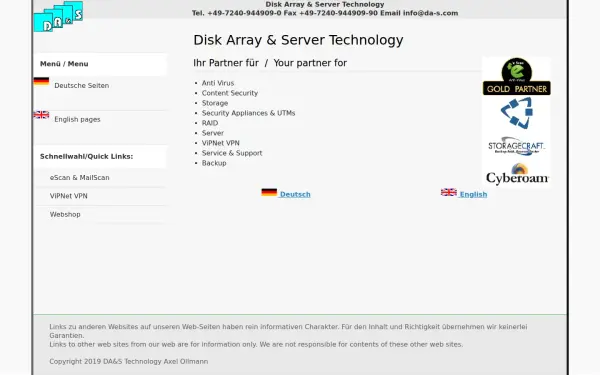The image size is (600, 375).
Task: Select the Backup list item
Action: (x=214, y=163)
